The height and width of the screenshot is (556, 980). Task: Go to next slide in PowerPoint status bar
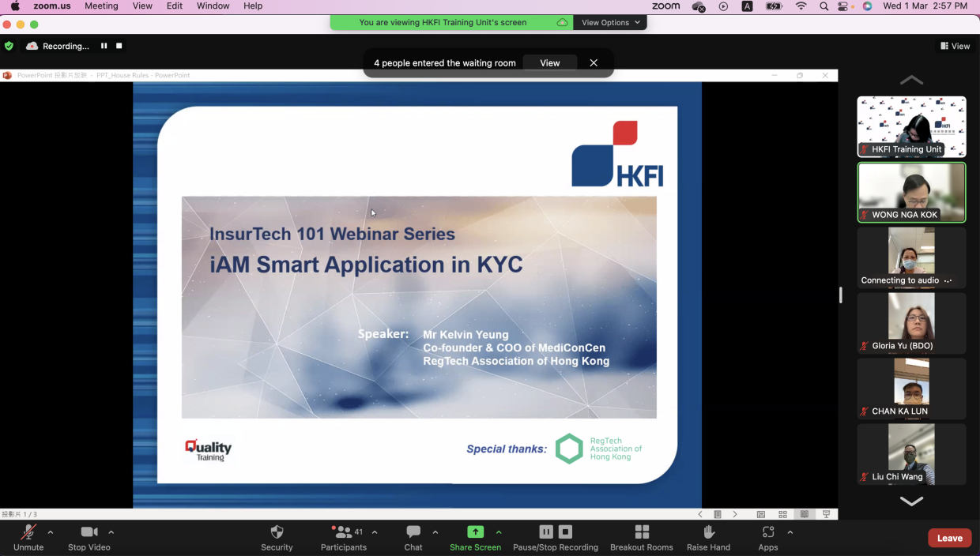[x=735, y=514]
